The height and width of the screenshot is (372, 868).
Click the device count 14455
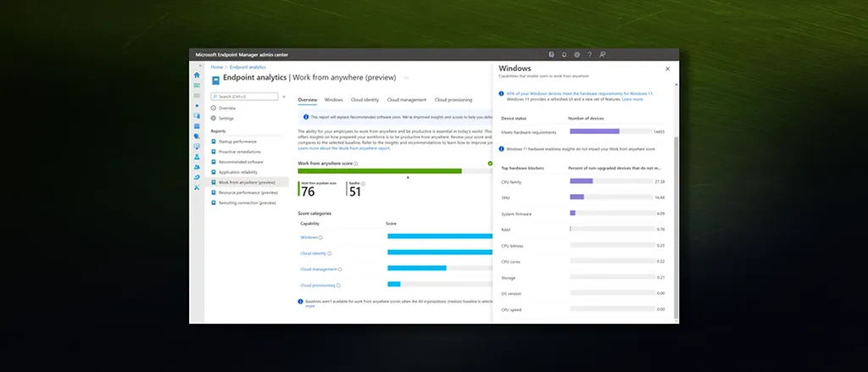pyautogui.click(x=659, y=131)
